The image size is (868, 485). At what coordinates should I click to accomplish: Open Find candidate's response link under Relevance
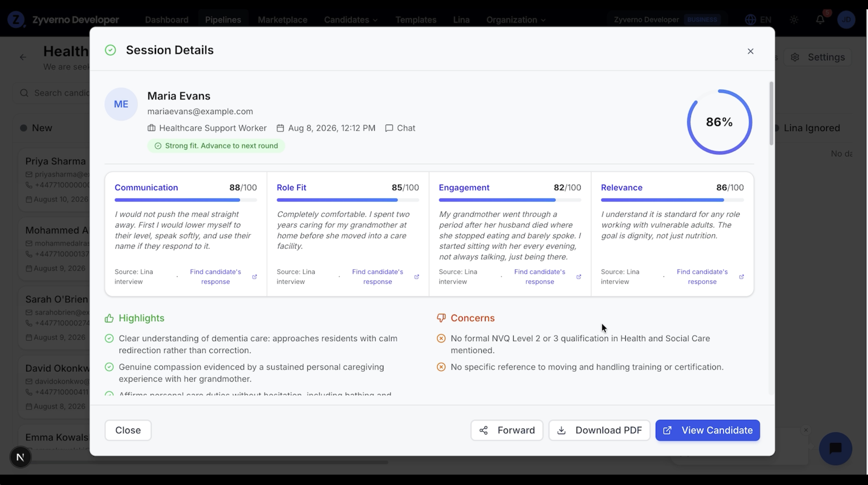point(702,276)
